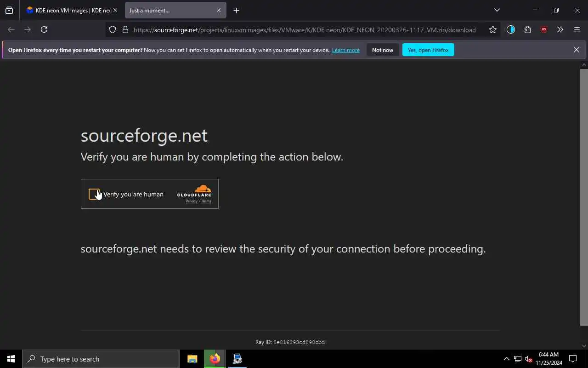Click the half-circle dark mode extension icon
588x368 pixels.
click(511, 29)
